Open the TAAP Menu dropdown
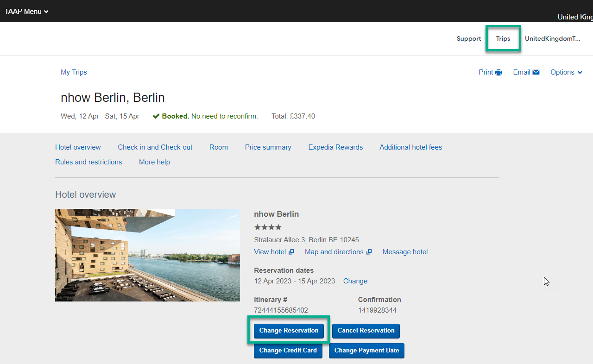Image resolution: width=593 pixels, height=364 pixels. pyautogui.click(x=26, y=11)
